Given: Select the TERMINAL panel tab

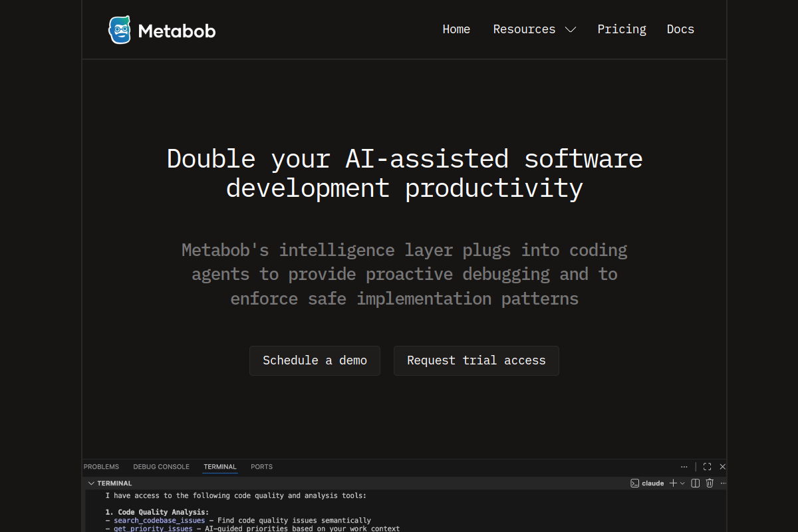Looking at the screenshot, I should click(x=220, y=467).
